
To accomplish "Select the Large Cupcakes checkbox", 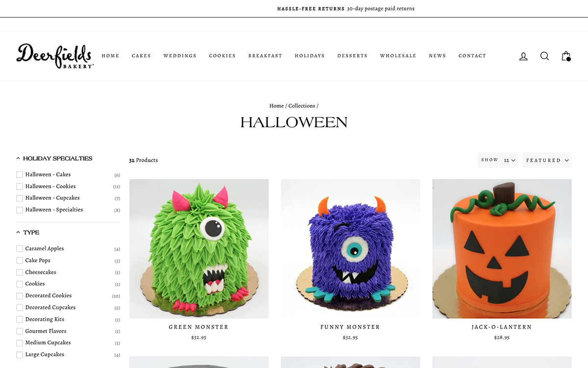I will point(20,355).
